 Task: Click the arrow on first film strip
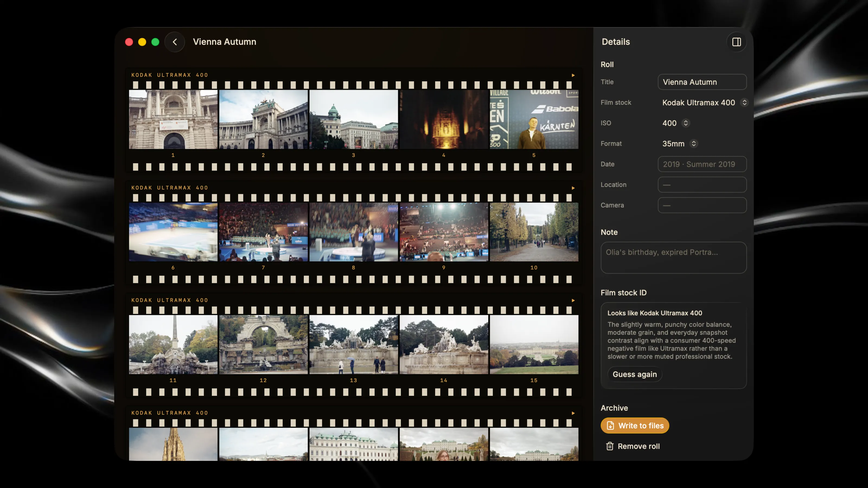(x=573, y=75)
